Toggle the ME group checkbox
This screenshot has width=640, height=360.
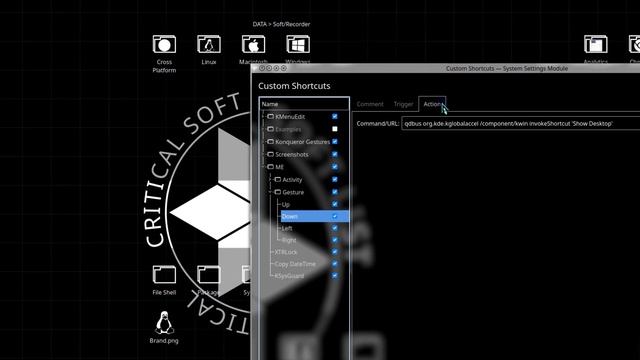pyautogui.click(x=335, y=167)
